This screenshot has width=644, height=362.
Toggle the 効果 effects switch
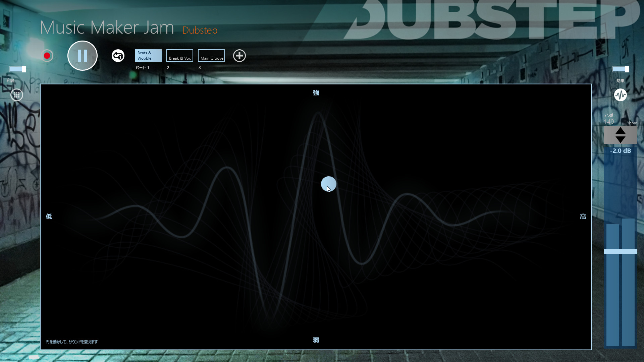click(x=621, y=69)
